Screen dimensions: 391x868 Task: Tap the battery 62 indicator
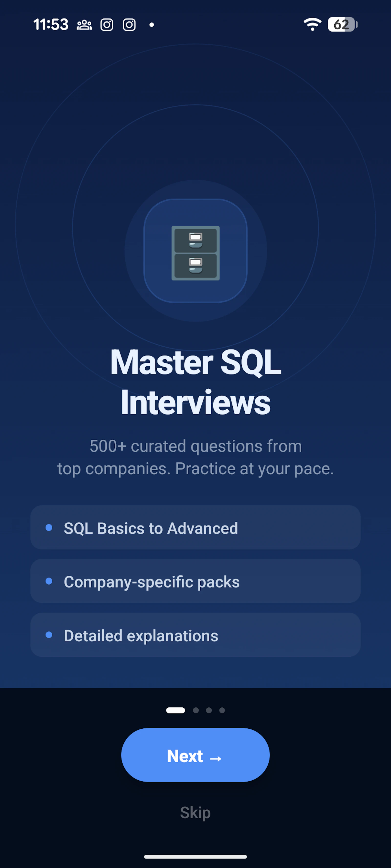(x=342, y=24)
